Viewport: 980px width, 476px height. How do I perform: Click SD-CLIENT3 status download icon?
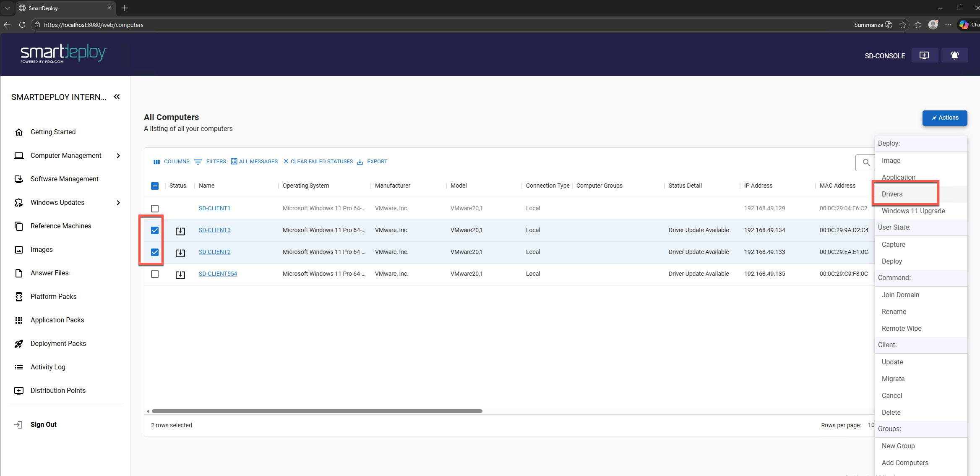pos(180,231)
